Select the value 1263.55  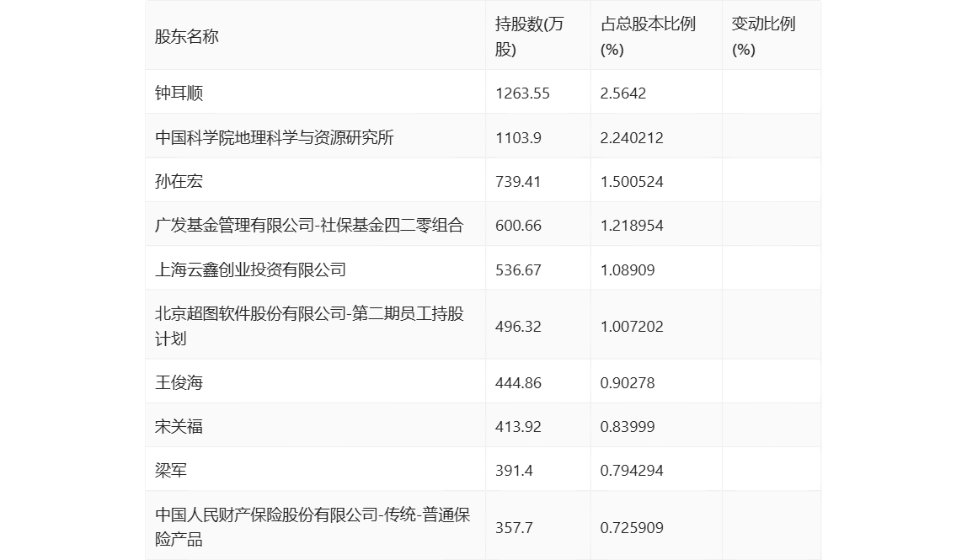pyautogui.click(x=522, y=93)
